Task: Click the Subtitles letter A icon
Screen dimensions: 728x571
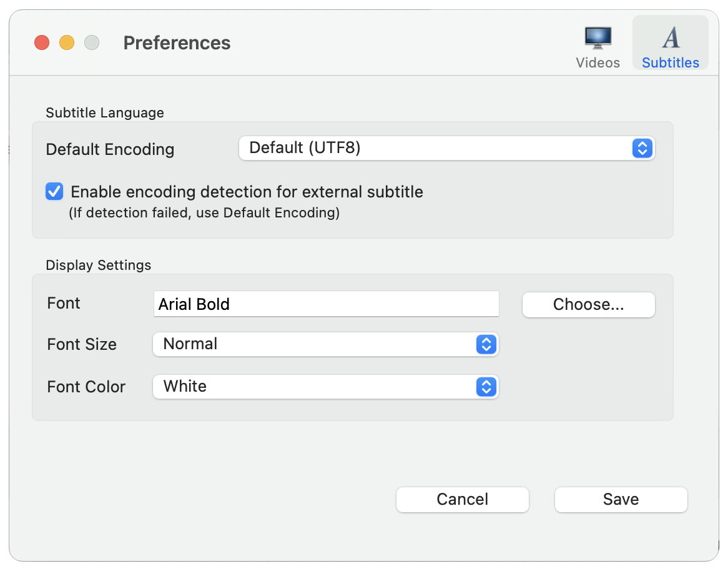Action: [x=671, y=37]
